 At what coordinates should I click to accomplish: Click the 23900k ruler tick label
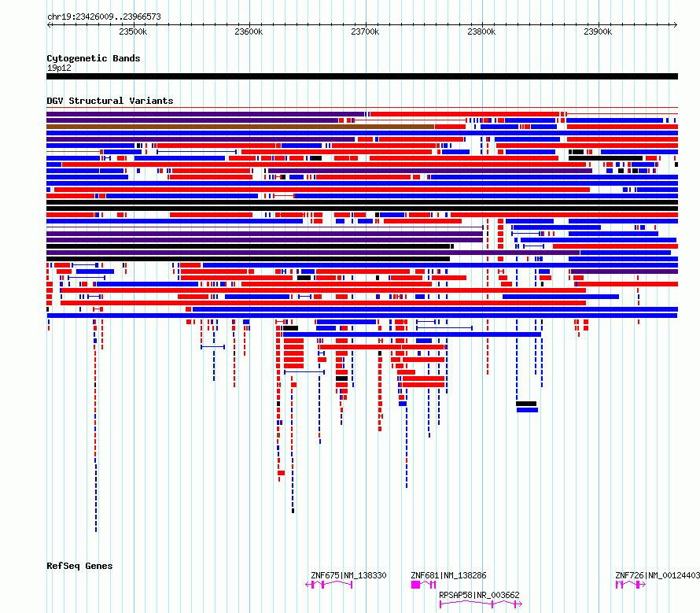(x=598, y=31)
